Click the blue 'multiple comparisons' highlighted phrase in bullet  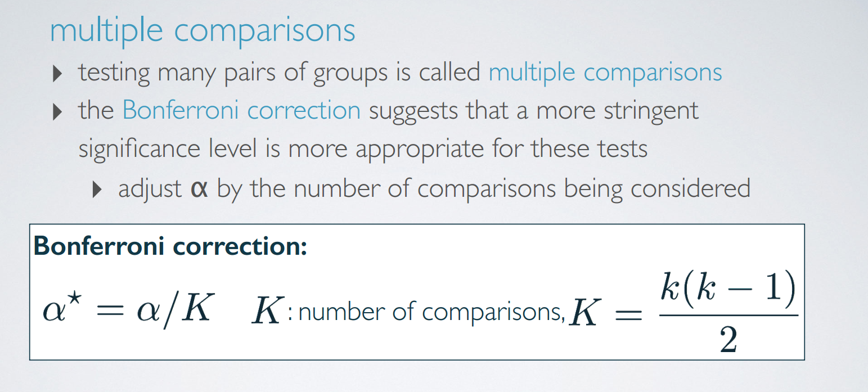coord(605,73)
